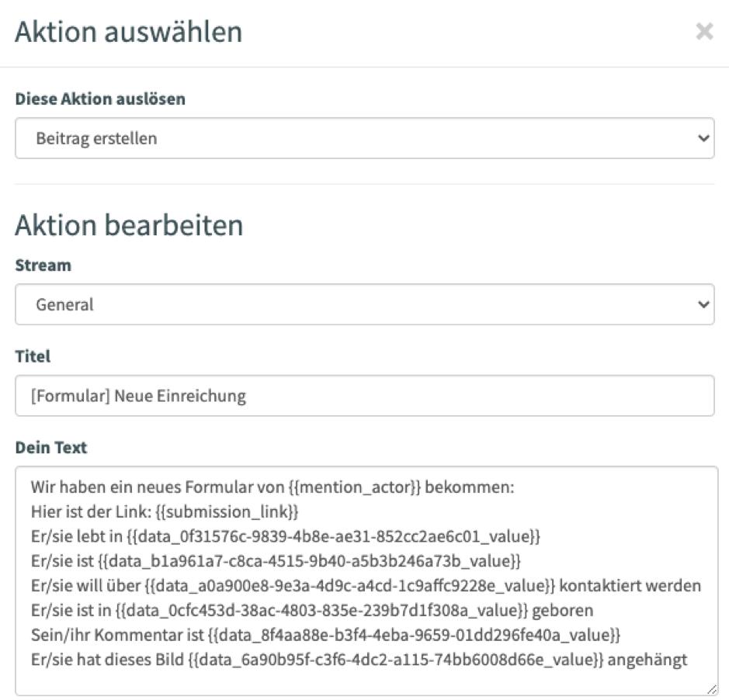Image resolution: width=729 pixels, height=700 pixels.
Task: Open the Stream dropdown showing General
Action: tap(365, 304)
